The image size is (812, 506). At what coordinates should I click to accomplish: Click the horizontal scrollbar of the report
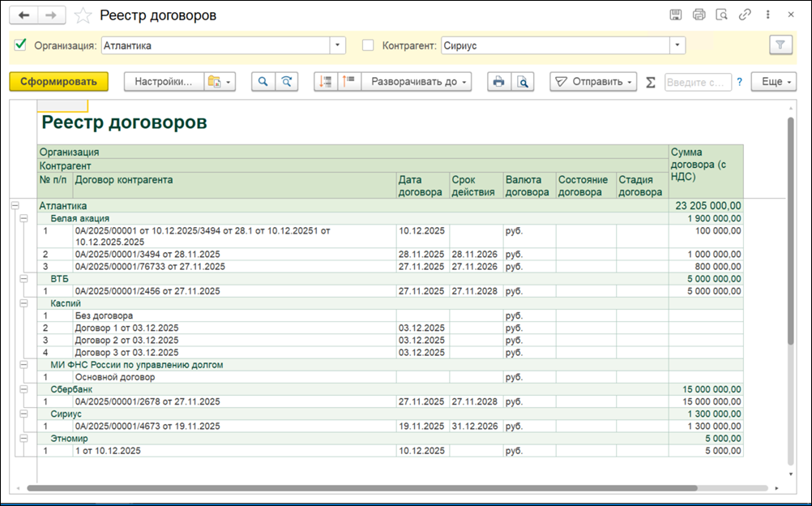(x=361, y=488)
